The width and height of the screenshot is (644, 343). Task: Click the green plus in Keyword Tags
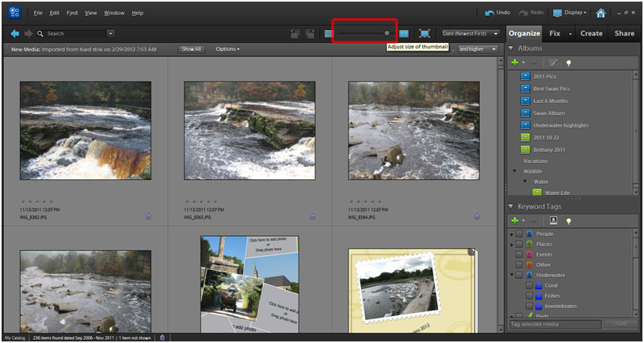[x=515, y=221]
